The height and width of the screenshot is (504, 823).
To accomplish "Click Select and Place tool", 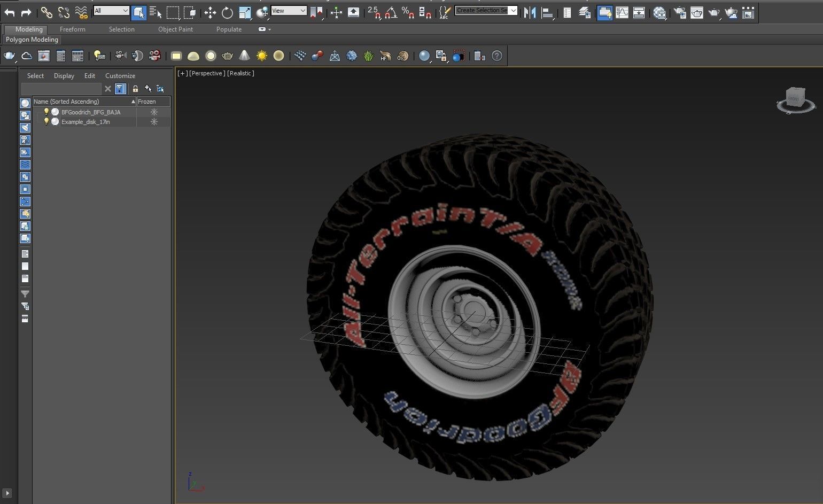I will (262, 12).
